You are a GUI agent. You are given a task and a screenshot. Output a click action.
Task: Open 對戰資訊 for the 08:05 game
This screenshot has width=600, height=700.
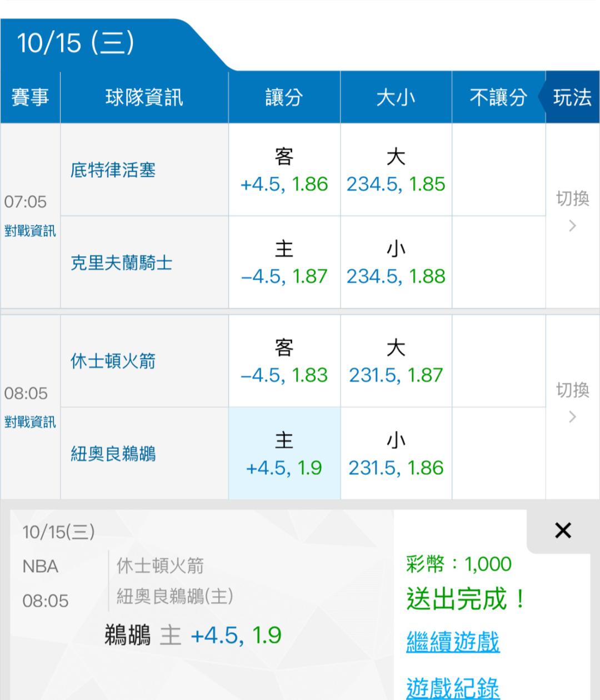30,422
